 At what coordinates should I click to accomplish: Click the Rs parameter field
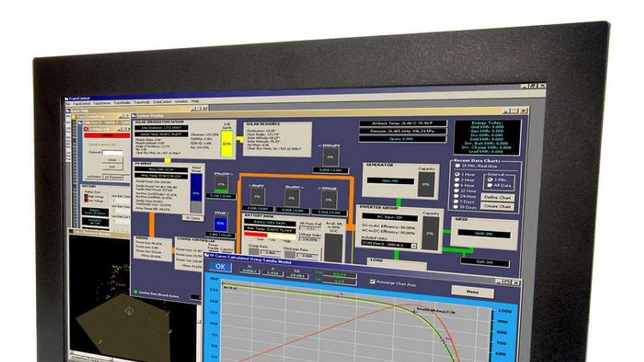[x=250, y=271]
